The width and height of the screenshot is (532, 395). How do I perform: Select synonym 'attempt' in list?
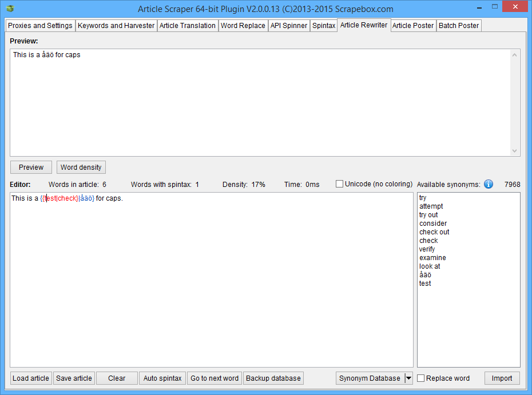click(x=431, y=206)
